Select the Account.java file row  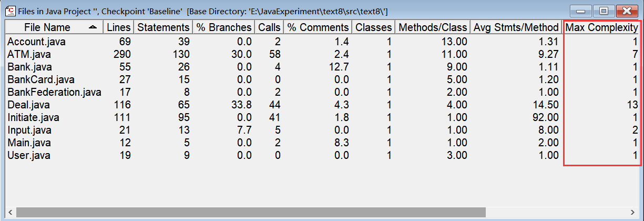37,42
